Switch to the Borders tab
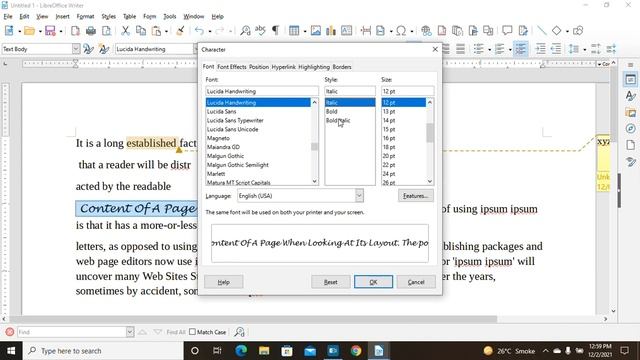 [342, 67]
